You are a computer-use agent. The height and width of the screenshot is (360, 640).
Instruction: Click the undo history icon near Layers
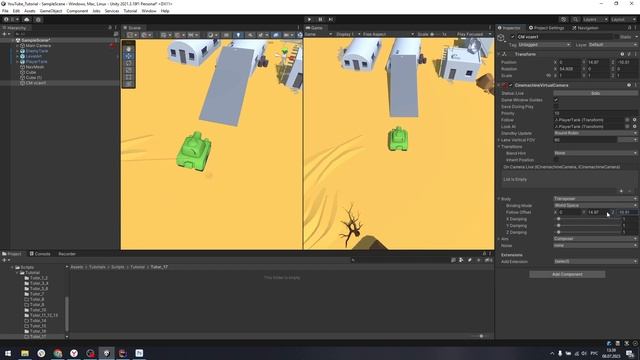coord(564,19)
